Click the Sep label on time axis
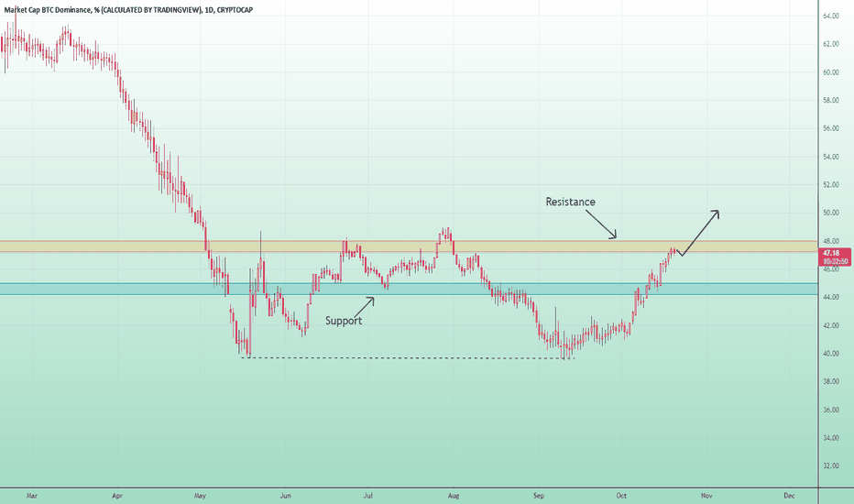Viewport: 854px width, 504px height. (539, 496)
